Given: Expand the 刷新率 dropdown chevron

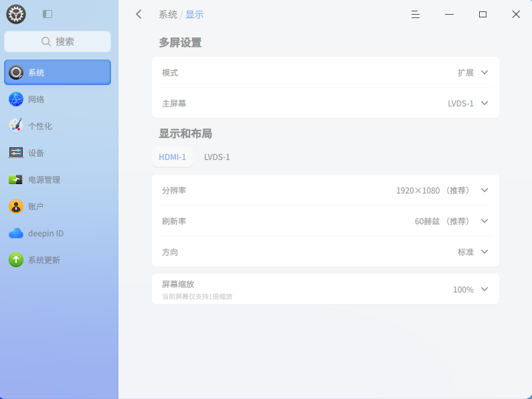Looking at the screenshot, I should (484, 221).
